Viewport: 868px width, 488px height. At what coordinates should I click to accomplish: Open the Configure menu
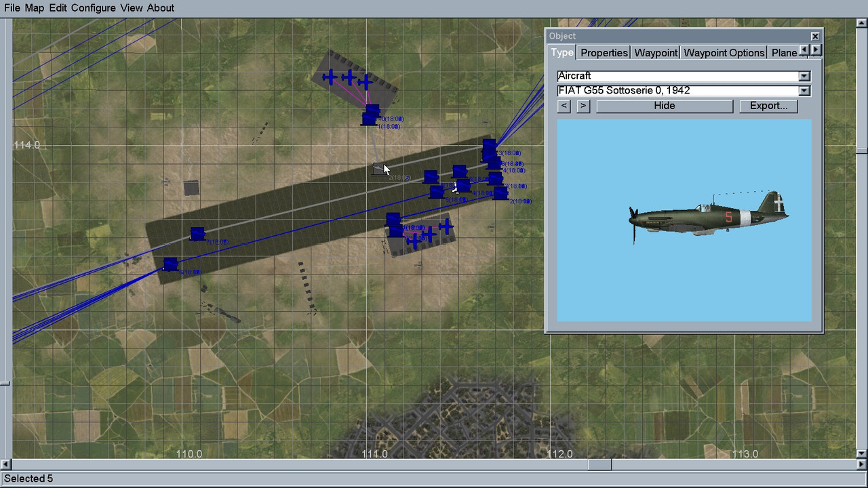(94, 8)
